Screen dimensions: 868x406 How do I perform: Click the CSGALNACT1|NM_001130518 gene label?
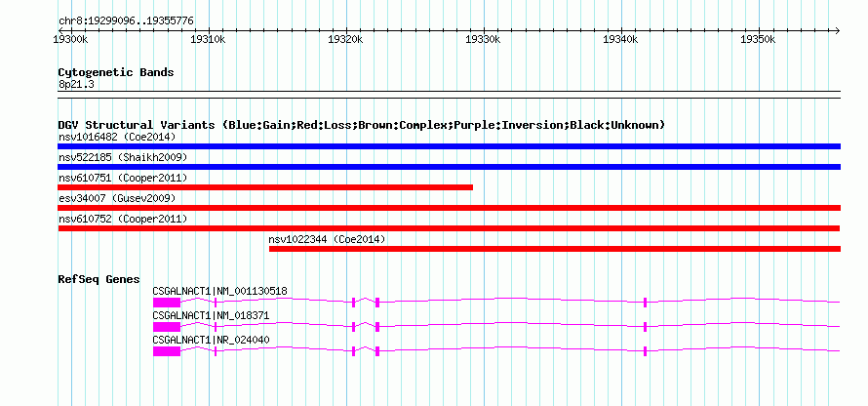[220, 292]
